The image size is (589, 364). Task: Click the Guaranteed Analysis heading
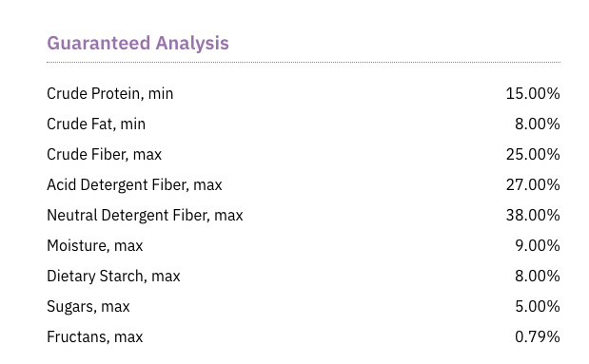coord(138,43)
